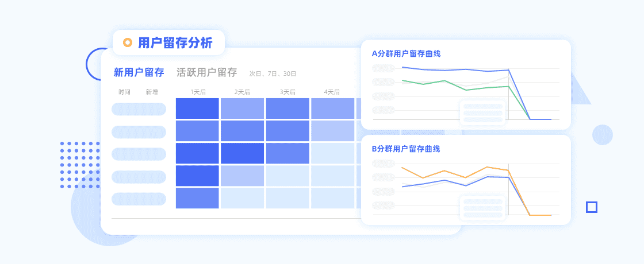Click the 新增 column header

[x=152, y=92]
